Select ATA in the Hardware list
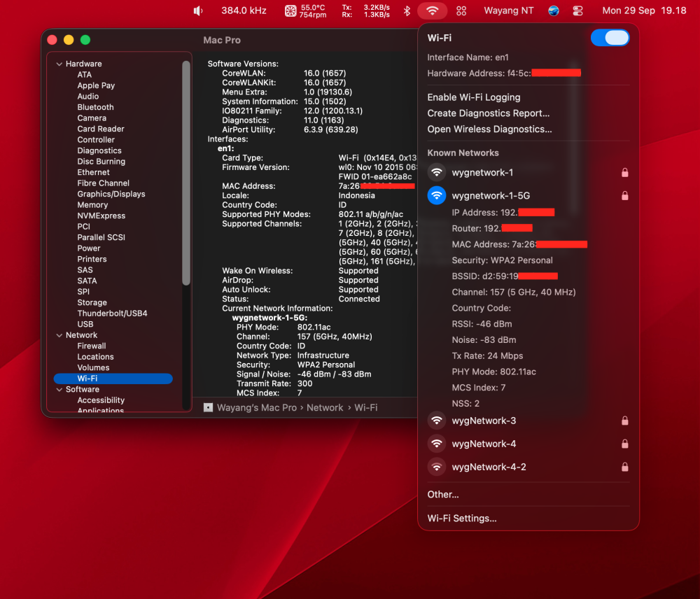The width and height of the screenshot is (700, 599). click(x=85, y=75)
